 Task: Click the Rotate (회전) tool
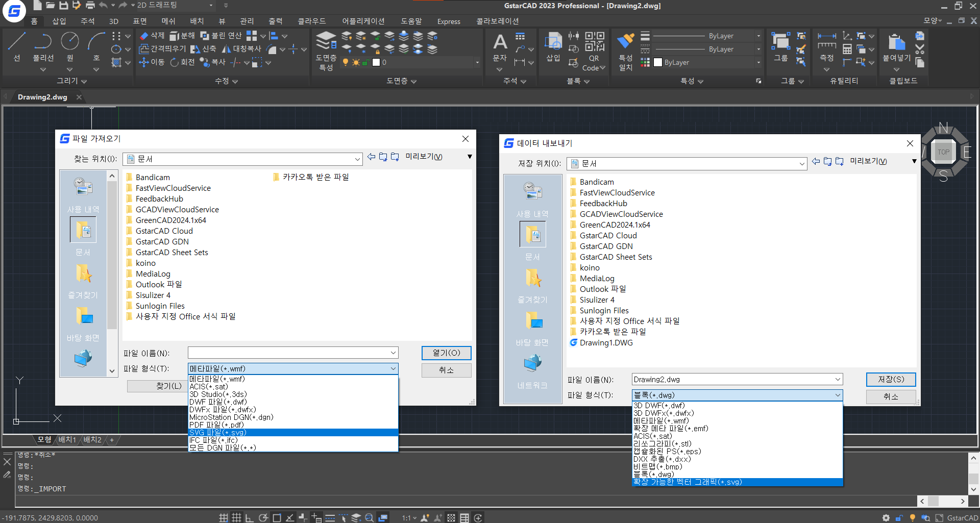(x=182, y=62)
